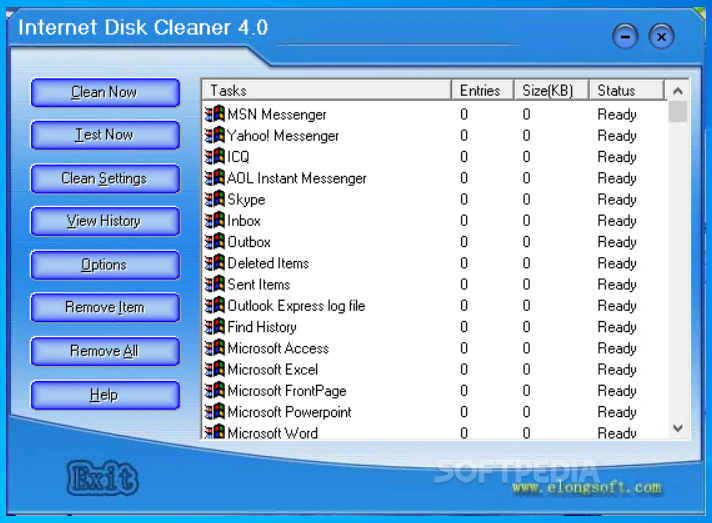Viewport: 712px width, 523px height.
Task: Click the scrollbar up arrow
Action: click(x=678, y=91)
